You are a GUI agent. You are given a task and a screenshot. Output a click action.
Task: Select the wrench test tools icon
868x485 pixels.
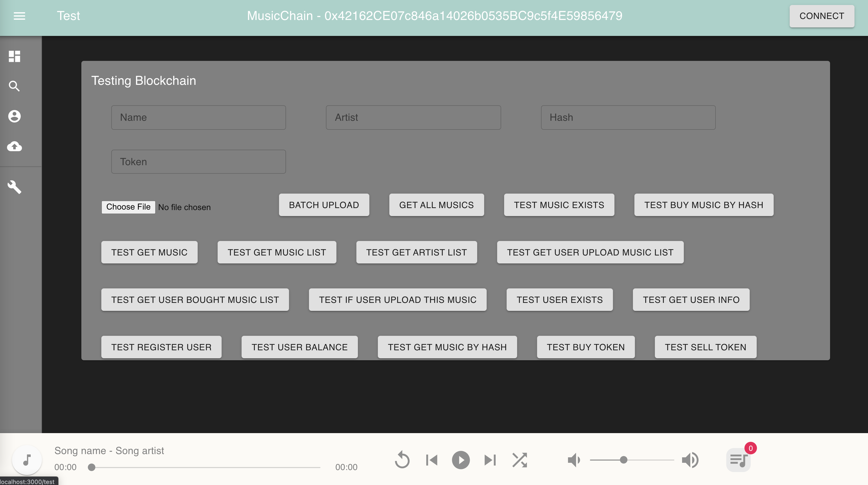14,187
